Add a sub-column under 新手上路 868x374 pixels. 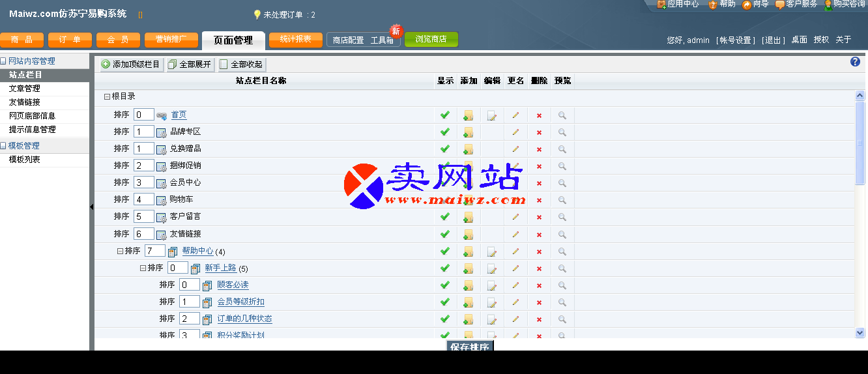coord(468,268)
